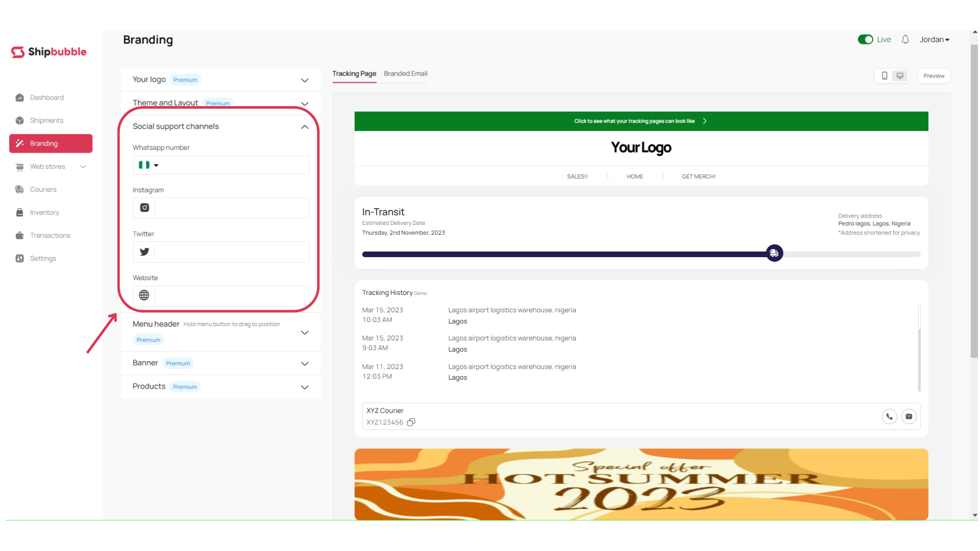Copy the XYZ123456 tracking number
Viewport: 980px width, 551px height.
[411, 422]
